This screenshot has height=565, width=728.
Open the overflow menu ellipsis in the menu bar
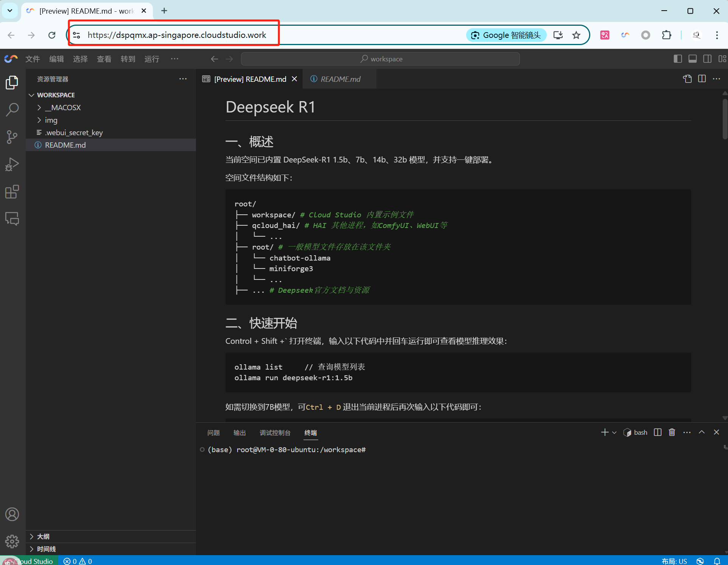click(174, 59)
